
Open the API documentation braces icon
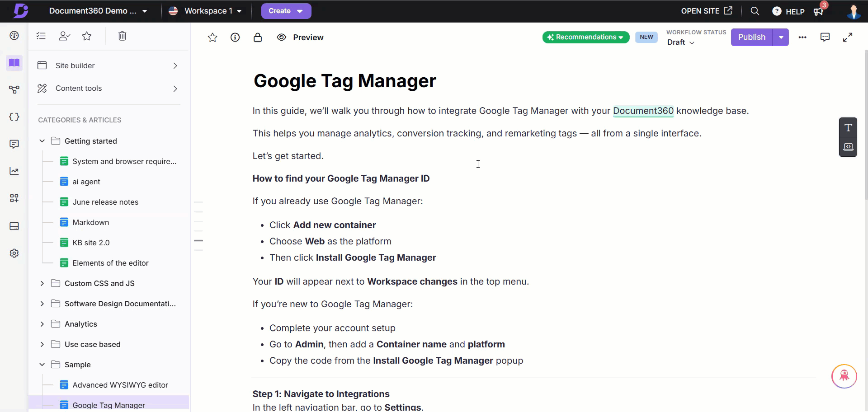(14, 117)
